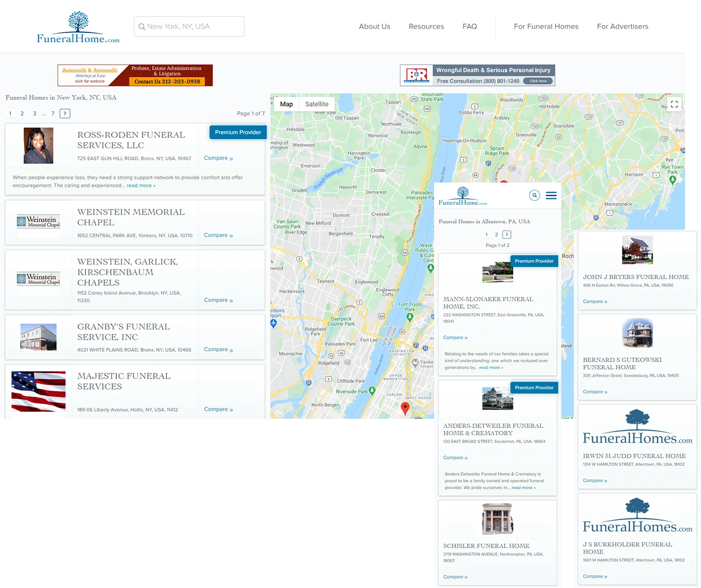The height and width of the screenshot is (588, 701).
Task: Click Premium Provider badge on Mann-Slonaker card
Action: tap(534, 261)
